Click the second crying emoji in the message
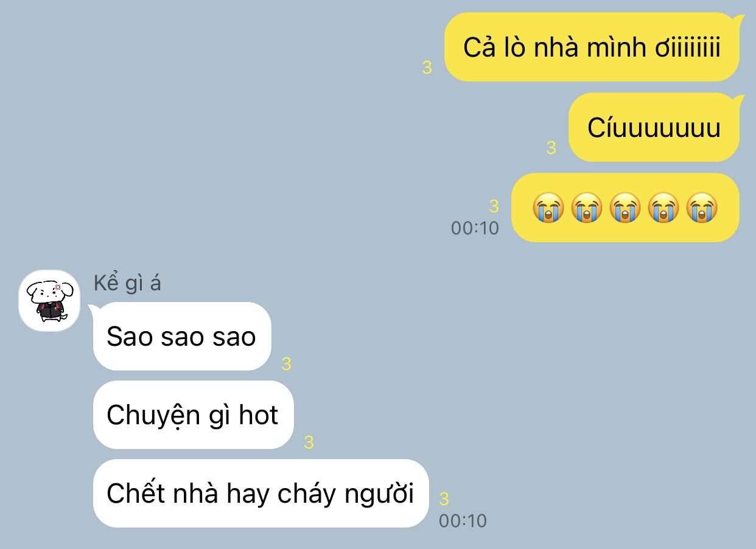756x549 pixels. 586,208
